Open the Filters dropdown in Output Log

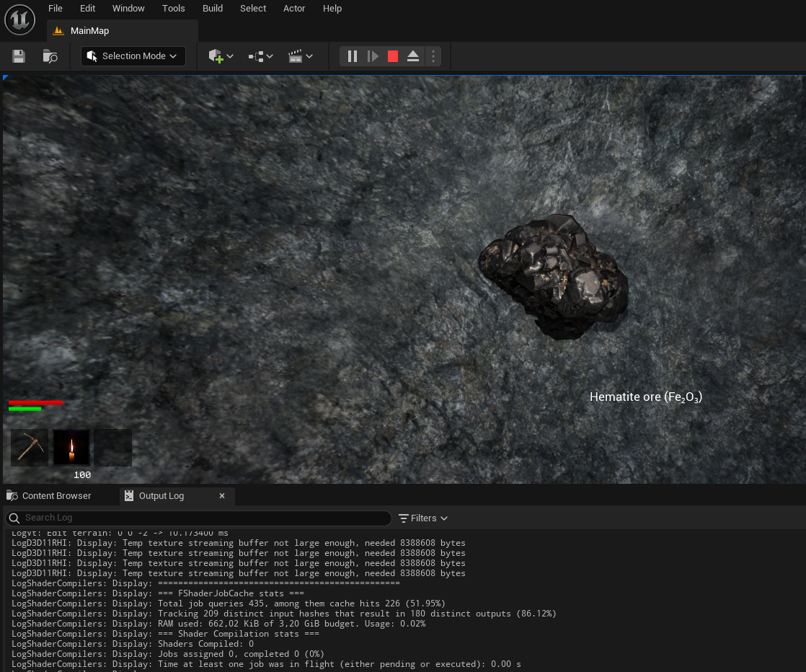[x=423, y=518]
